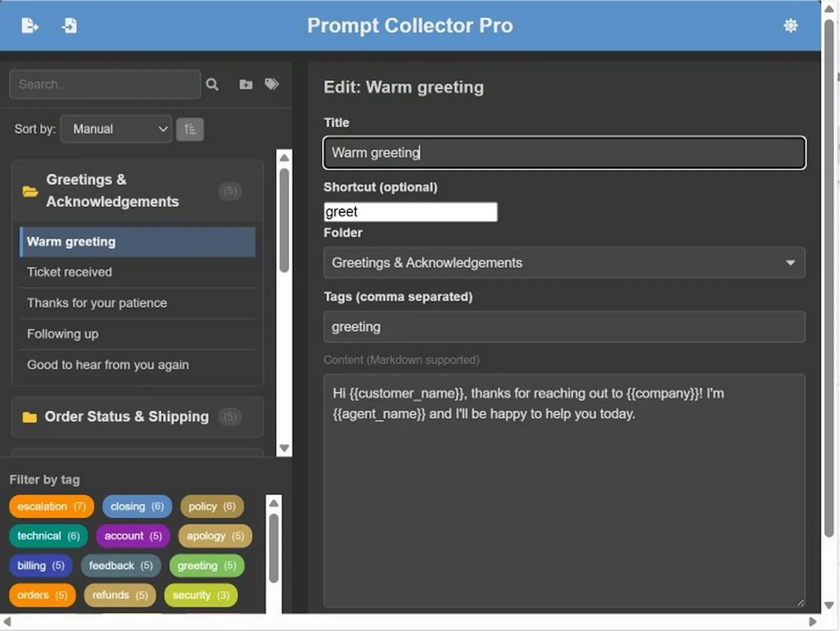The image size is (840, 631).
Task: Open the Sort by Manual dropdown
Action: pyautogui.click(x=116, y=129)
